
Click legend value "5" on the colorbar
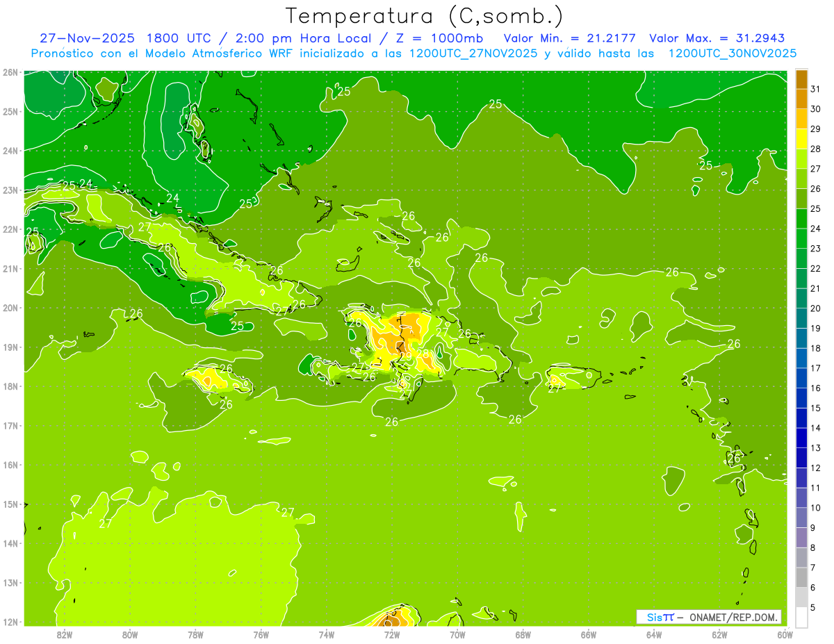click(813, 607)
